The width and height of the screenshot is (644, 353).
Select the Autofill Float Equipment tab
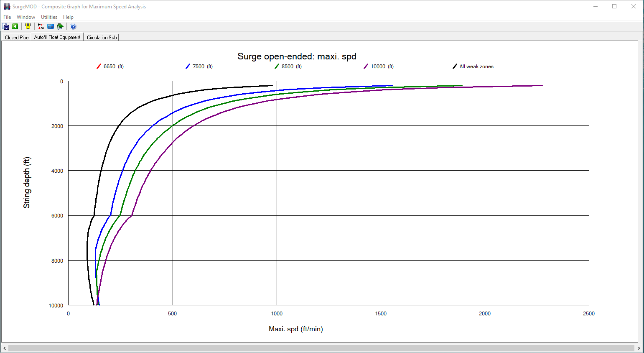[x=57, y=37]
